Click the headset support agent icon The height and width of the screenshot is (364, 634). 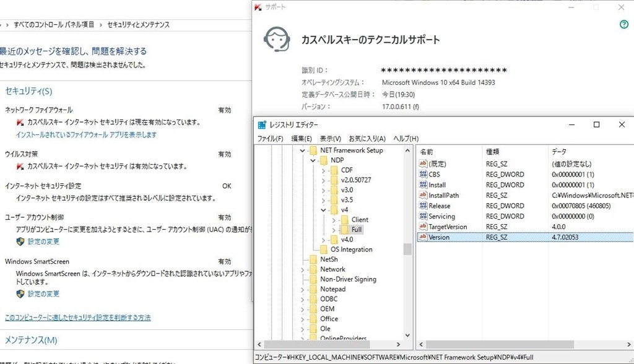point(277,39)
